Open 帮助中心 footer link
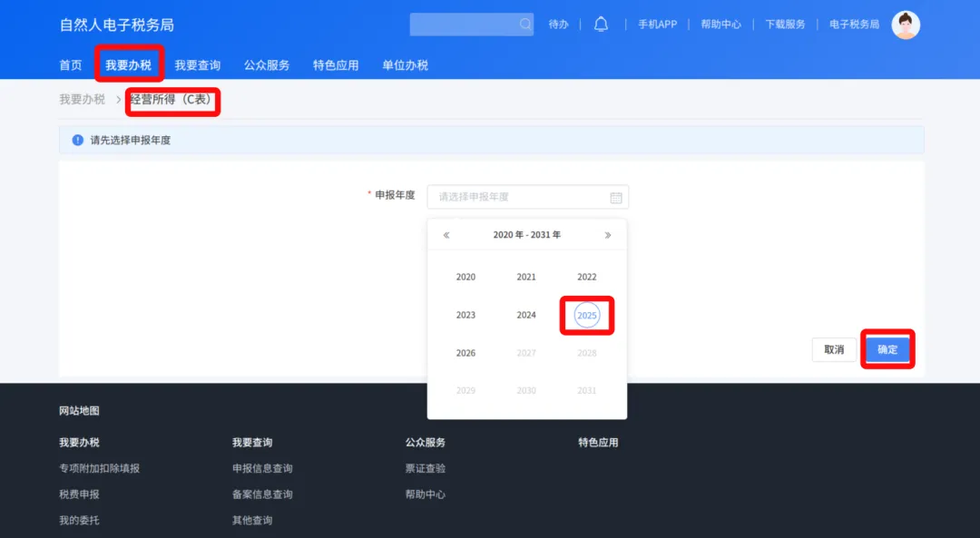Viewport: 980px width, 538px height. (x=425, y=494)
